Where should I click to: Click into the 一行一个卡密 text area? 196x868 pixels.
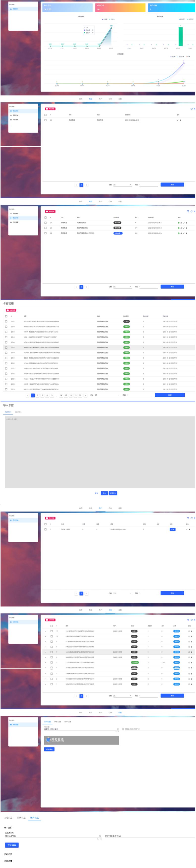pyautogui.click(x=99, y=452)
